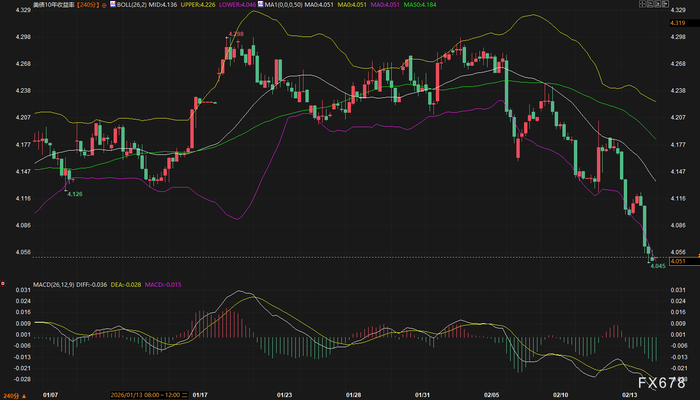The width and height of the screenshot is (700, 400).
Task: Click the third small icon at top right
Action: click(658, 4)
